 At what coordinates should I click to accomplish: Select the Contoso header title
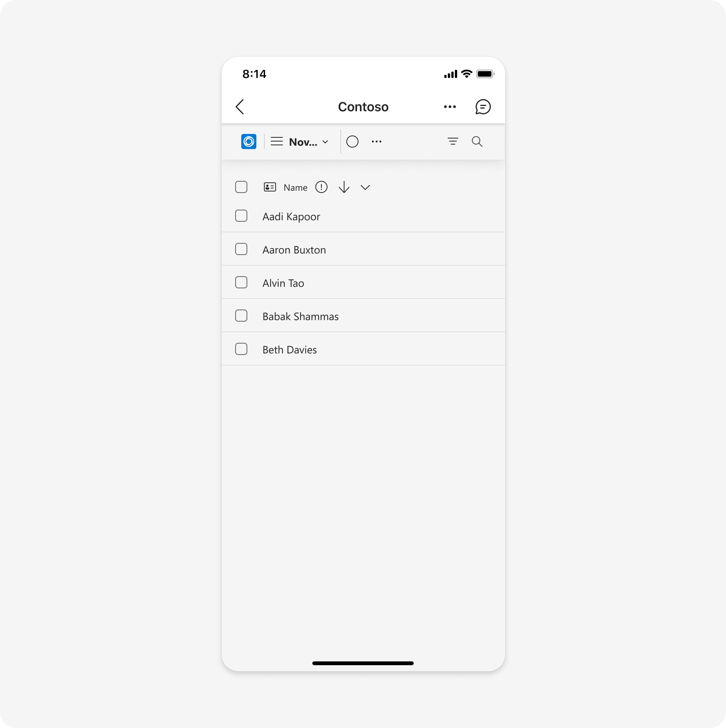click(x=363, y=106)
